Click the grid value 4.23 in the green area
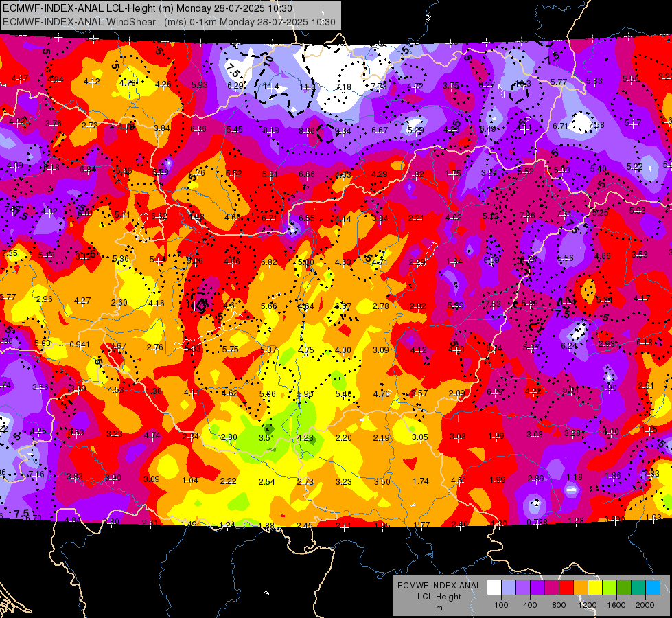 (305, 437)
